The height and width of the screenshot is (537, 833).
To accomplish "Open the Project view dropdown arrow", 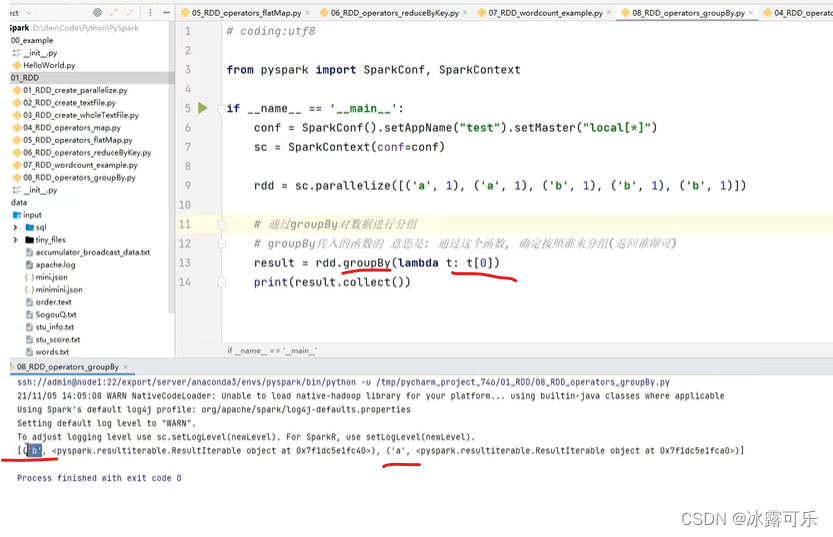I will point(29,13).
